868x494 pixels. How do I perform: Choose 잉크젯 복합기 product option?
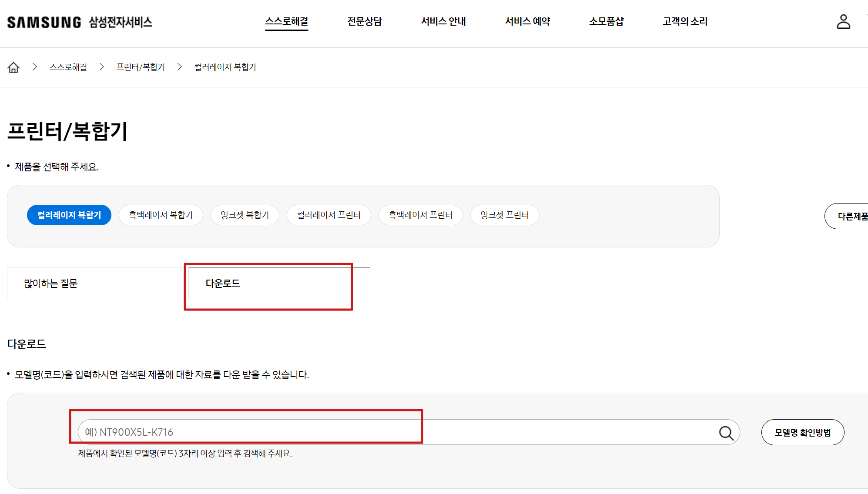(x=245, y=215)
